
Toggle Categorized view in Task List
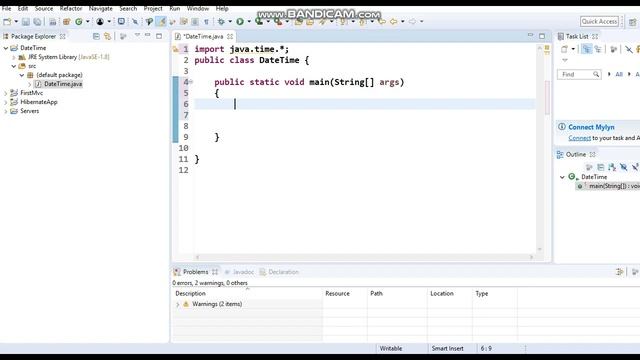tap(587, 49)
